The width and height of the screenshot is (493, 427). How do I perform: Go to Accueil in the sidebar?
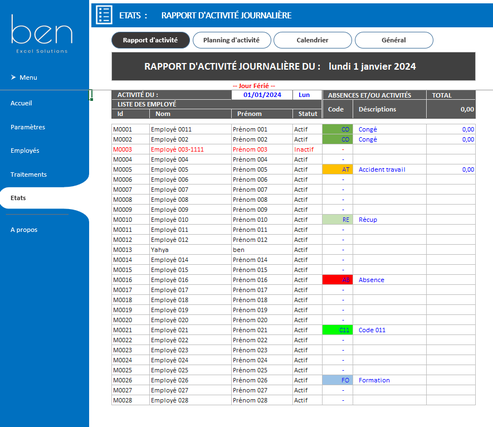click(21, 103)
